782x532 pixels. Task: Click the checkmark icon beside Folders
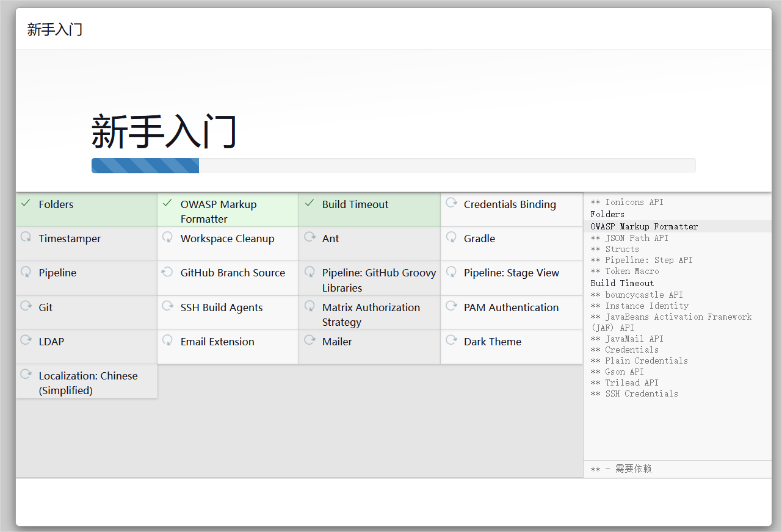pyautogui.click(x=26, y=203)
